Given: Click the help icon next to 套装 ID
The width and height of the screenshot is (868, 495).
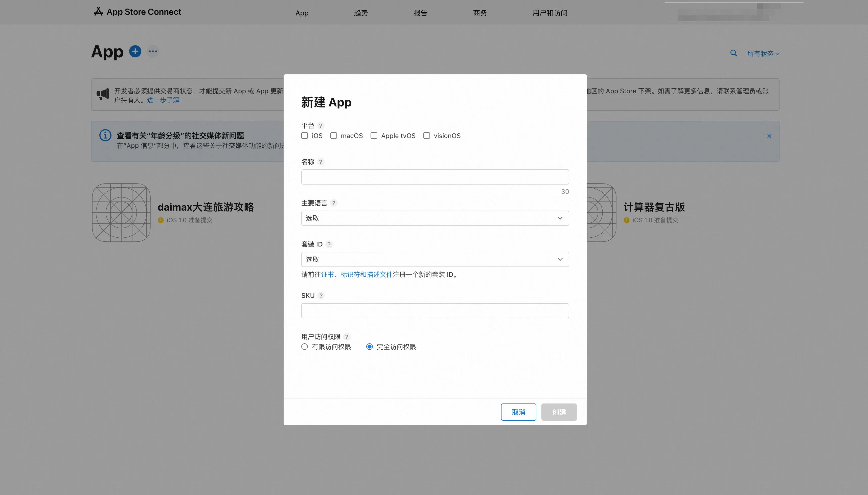Looking at the screenshot, I should [x=329, y=244].
